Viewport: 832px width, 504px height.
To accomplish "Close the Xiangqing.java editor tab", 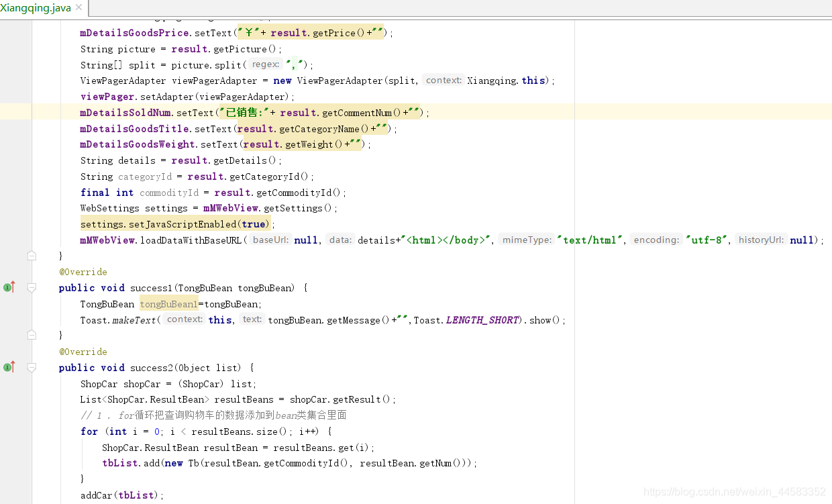I will click(x=79, y=8).
